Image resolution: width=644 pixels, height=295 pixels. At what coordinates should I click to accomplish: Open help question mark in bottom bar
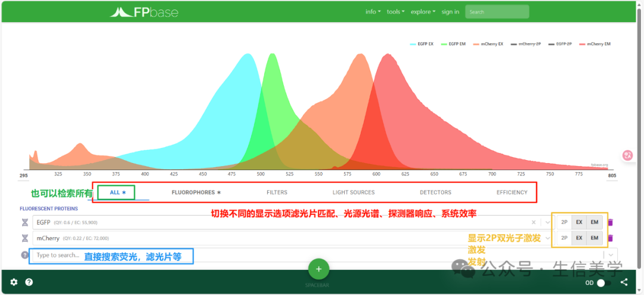click(29, 282)
